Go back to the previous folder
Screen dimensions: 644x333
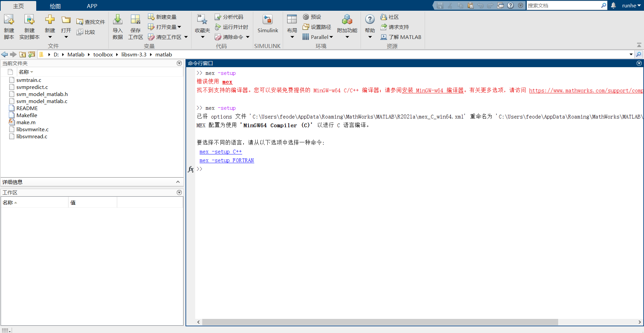click(5, 54)
